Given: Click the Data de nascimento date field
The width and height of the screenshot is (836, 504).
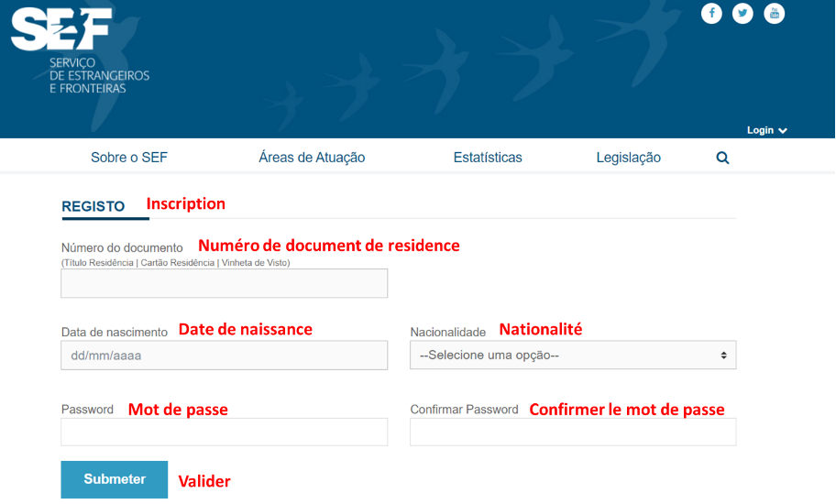Looking at the screenshot, I should point(225,356).
